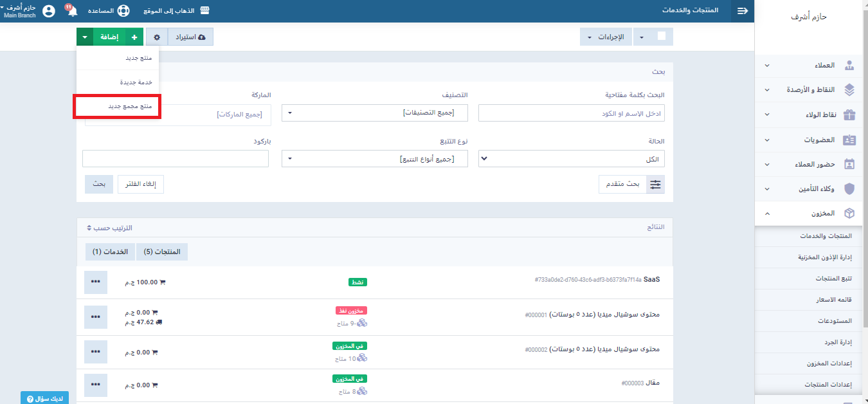This screenshot has width=868, height=404.
Task: Click the settings gear button in toolbar
Action: pyautogui.click(x=157, y=37)
